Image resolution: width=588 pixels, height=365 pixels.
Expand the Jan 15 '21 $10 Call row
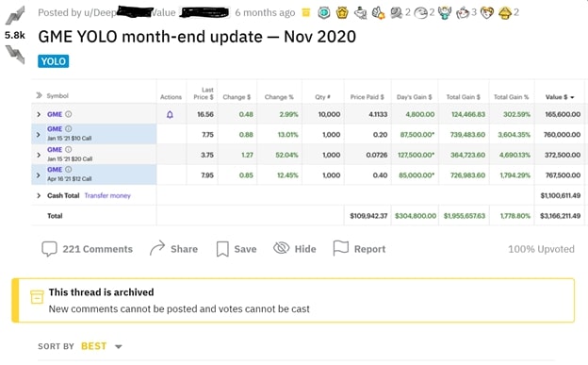pos(39,134)
